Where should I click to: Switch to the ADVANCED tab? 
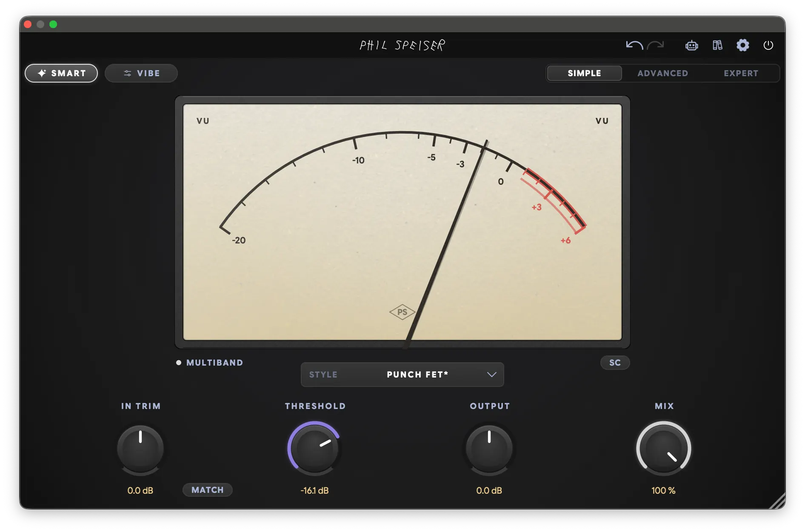point(662,73)
